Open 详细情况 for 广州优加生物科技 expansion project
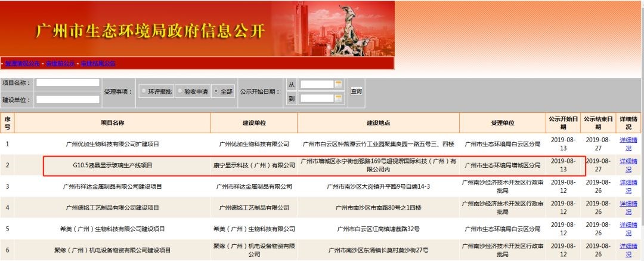The width and height of the screenshot is (644, 261). pos(628,144)
